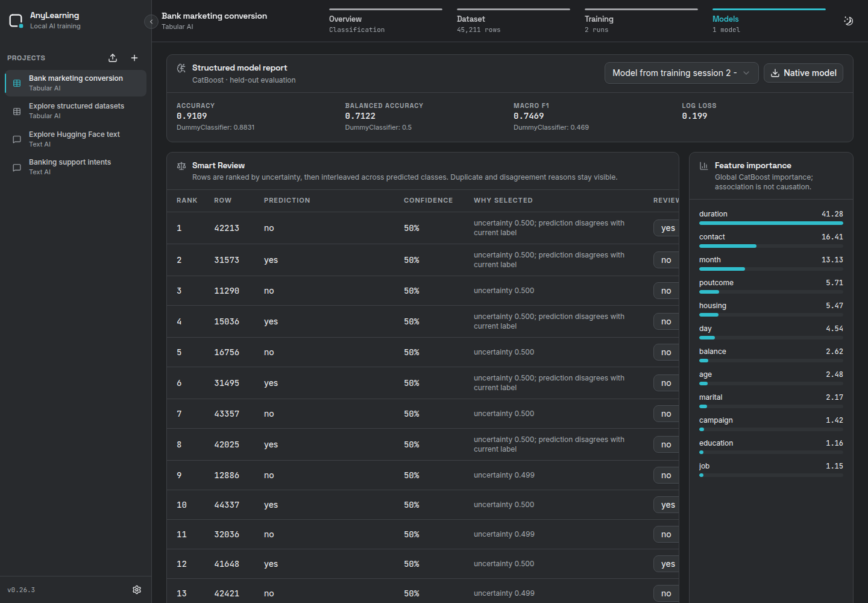Open Banking support intents project
Viewport: 868px width, 603px height.
(x=75, y=167)
